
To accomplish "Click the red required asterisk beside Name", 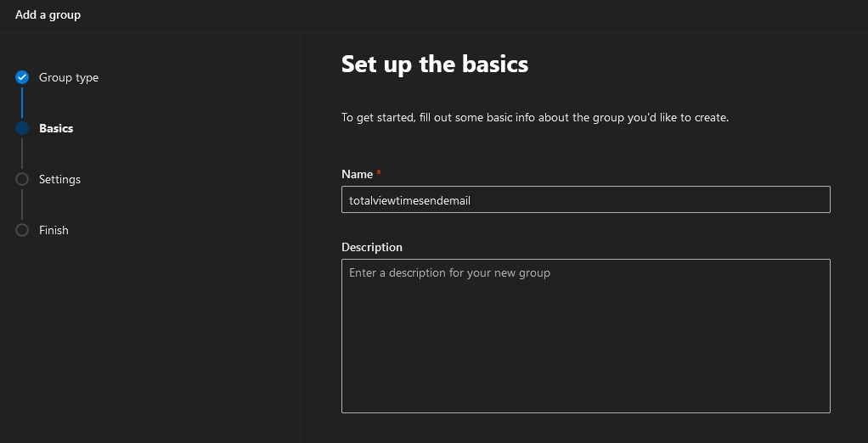I will [379, 173].
